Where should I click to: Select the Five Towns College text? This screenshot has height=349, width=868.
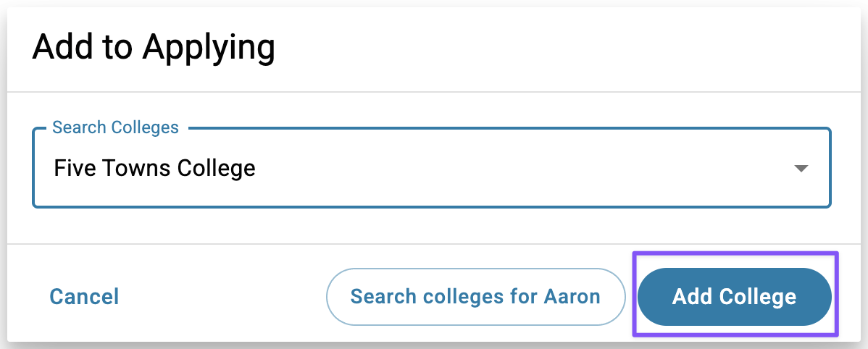click(x=154, y=169)
